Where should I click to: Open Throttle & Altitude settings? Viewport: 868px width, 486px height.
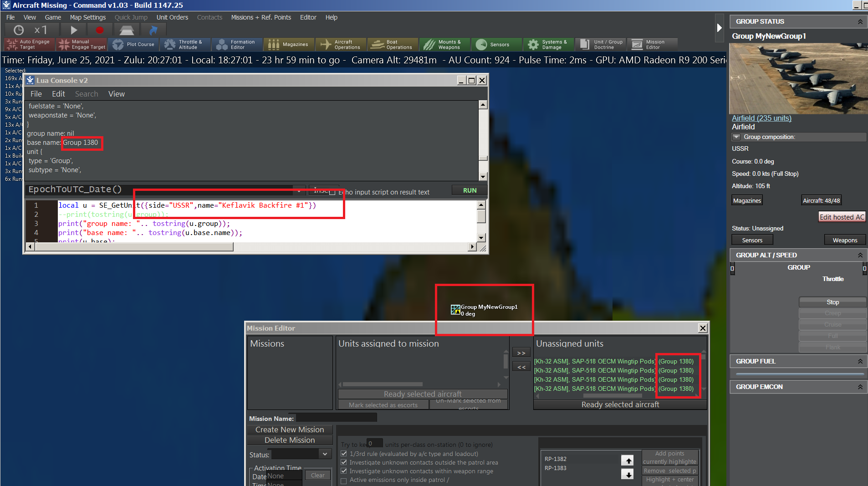click(x=185, y=44)
